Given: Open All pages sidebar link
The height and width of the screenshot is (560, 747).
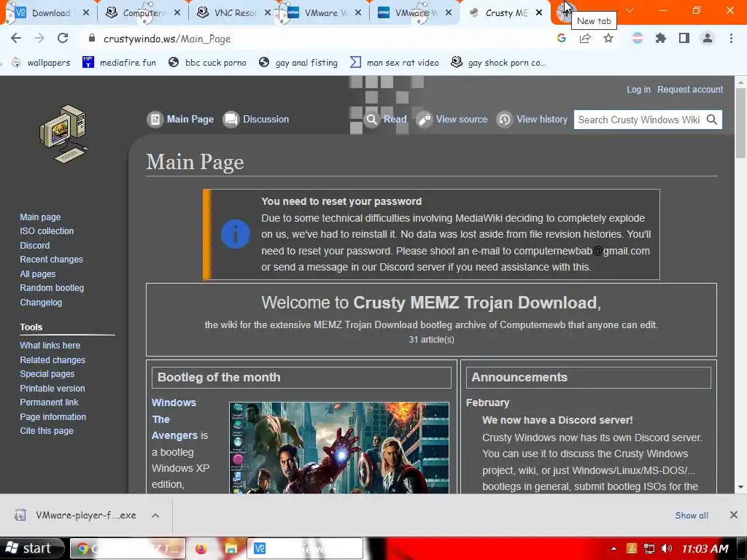Looking at the screenshot, I should (x=38, y=274).
